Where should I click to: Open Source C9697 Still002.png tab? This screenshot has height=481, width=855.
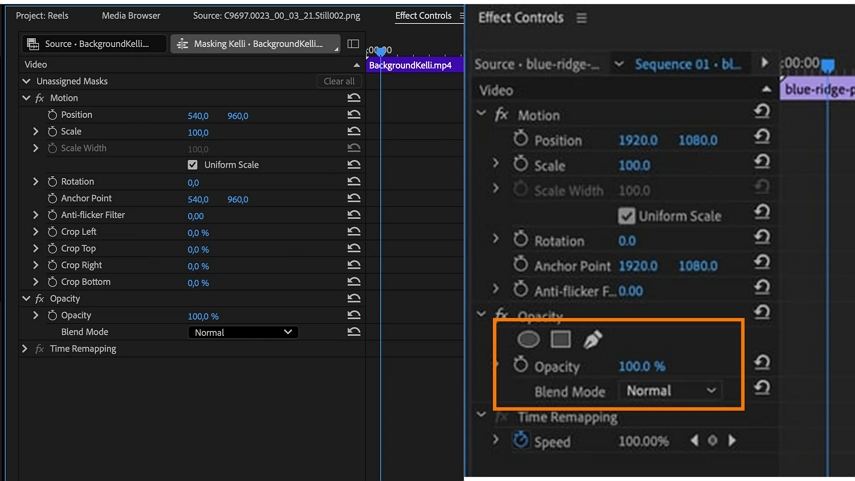pos(276,16)
